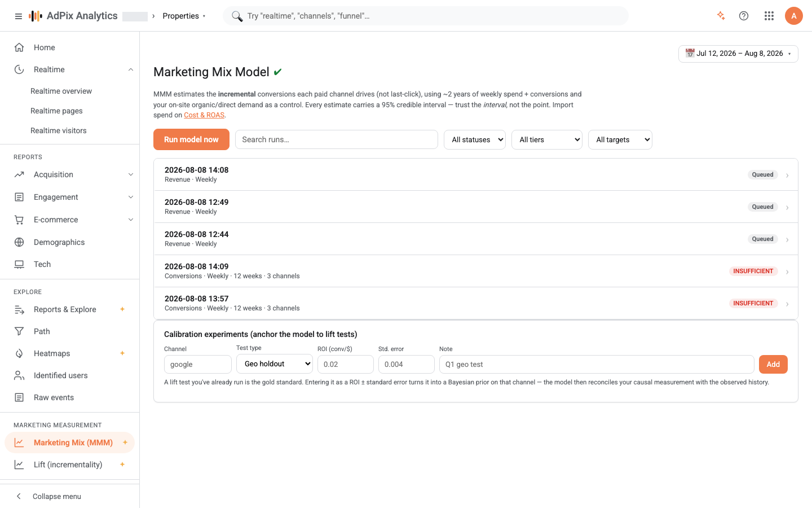Open the apps grid icon
This screenshot has width=812, height=508.
[x=769, y=16]
